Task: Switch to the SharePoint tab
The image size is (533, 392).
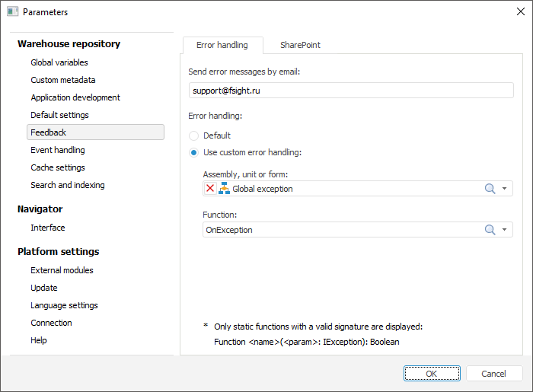Action: point(300,45)
